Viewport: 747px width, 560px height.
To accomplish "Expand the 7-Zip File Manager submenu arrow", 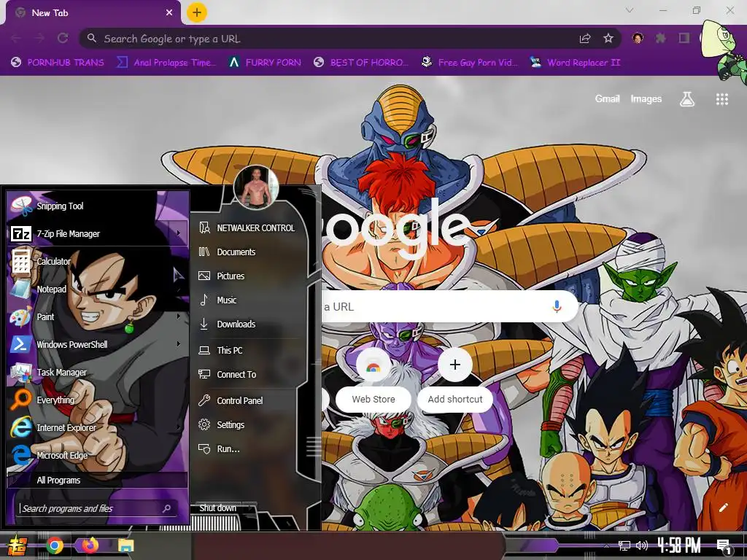I will click(x=179, y=233).
